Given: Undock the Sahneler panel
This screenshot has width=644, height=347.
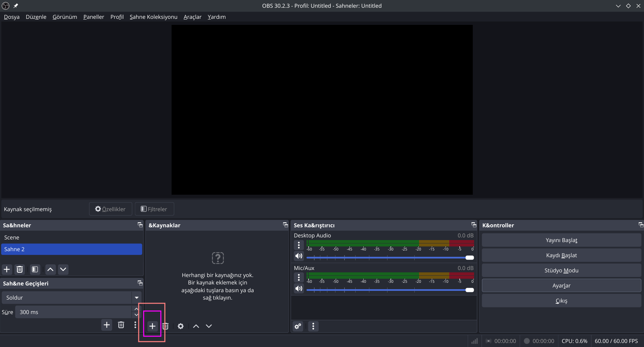Looking at the screenshot, I should coord(140,225).
